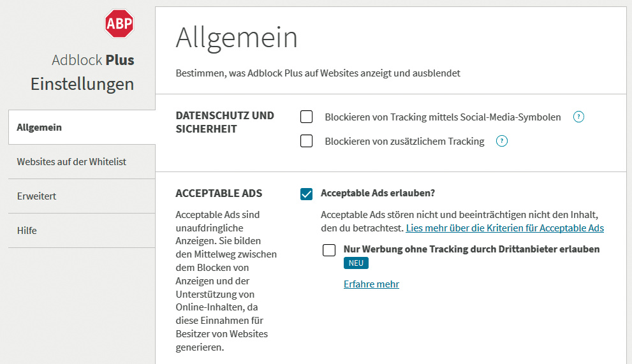Click the Acceptable Ads section heading
This screenshot has width=632, height=364.
219,193
